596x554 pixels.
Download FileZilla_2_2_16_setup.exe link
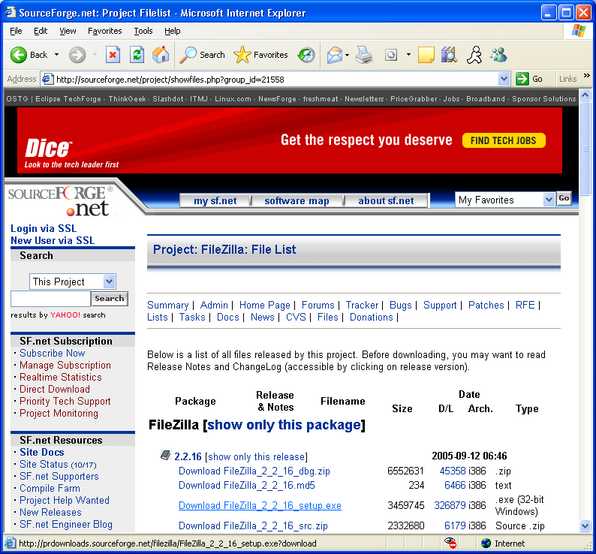(x=260, y=505)
